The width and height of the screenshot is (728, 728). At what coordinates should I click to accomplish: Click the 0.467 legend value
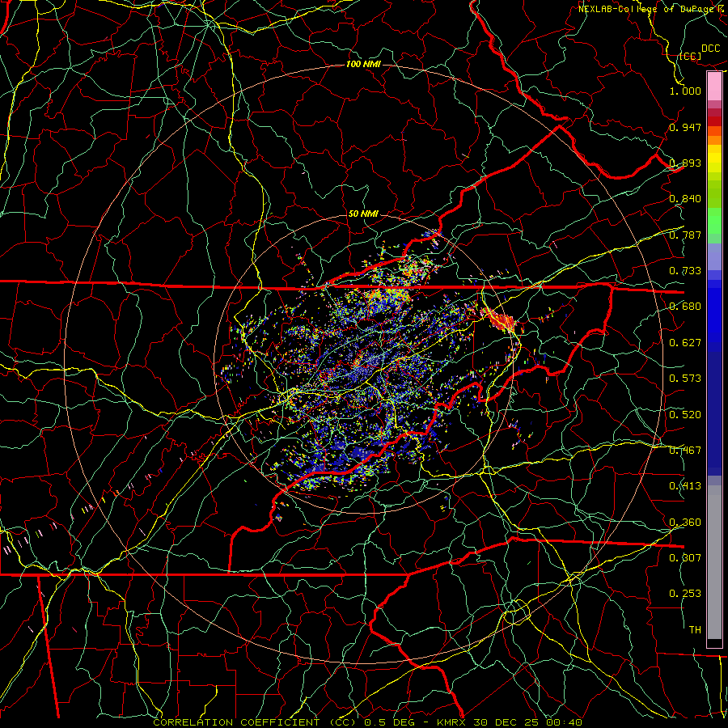click(x=685, y=451)
